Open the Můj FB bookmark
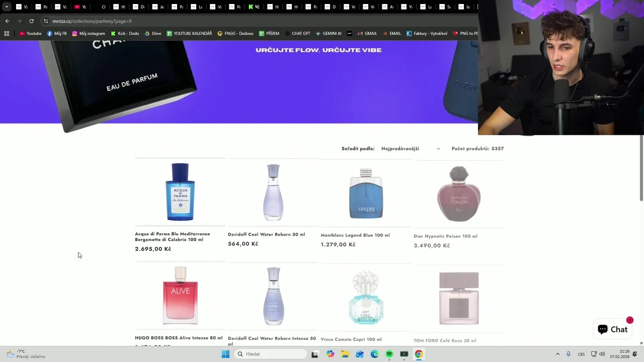The image size is (644, 362). click(56, 34)
